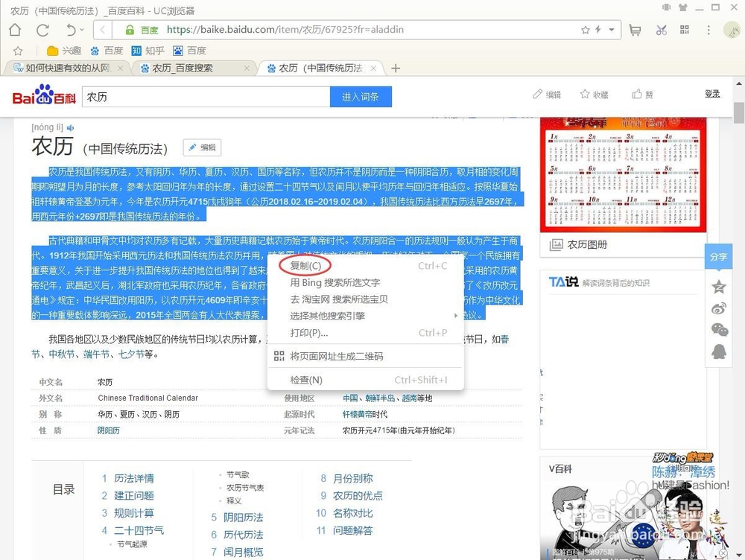The height and width of the screenshot is (560, 745).
Task: Jump to 二十四节气 in contents
Action: point(139,530)
